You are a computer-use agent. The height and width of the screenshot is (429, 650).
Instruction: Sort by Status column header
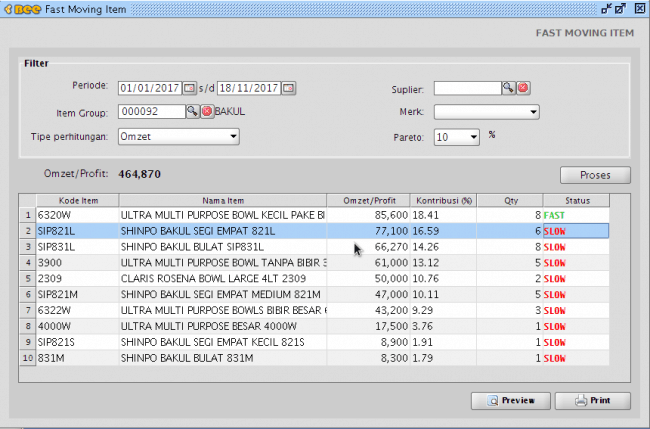(577, 201)
